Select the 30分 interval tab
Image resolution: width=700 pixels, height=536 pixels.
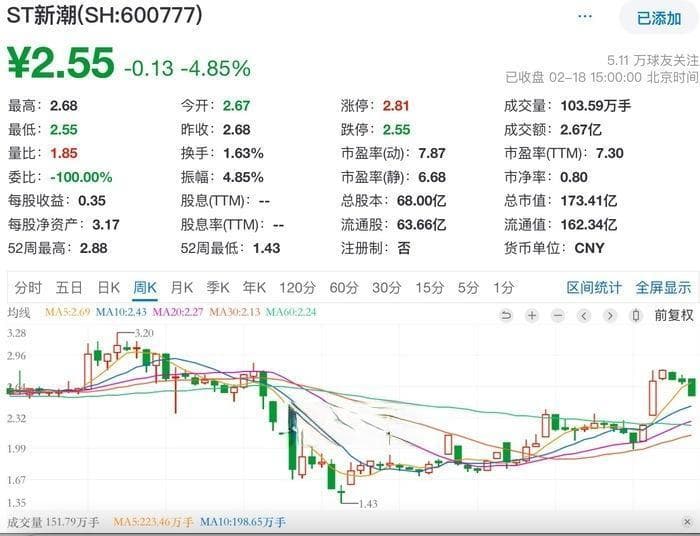click(387, 288)
